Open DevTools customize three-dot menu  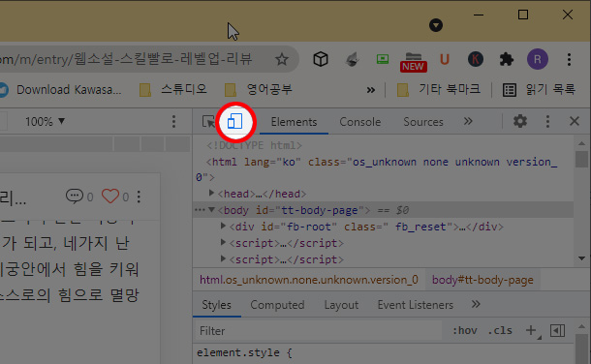547,121
